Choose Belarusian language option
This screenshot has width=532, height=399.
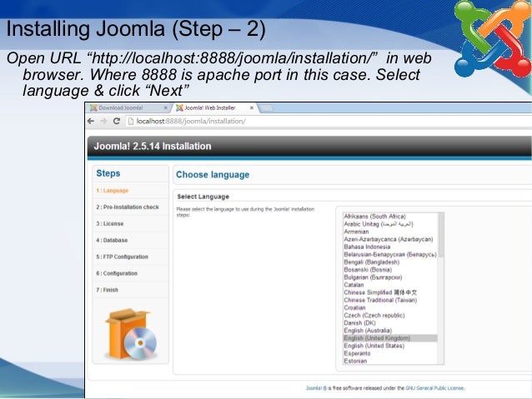pos(390,255)
